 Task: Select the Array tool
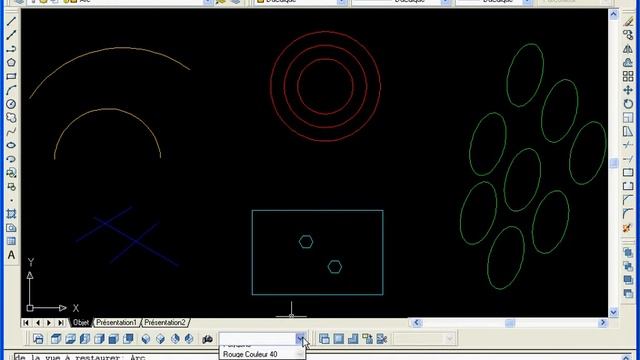628,76
